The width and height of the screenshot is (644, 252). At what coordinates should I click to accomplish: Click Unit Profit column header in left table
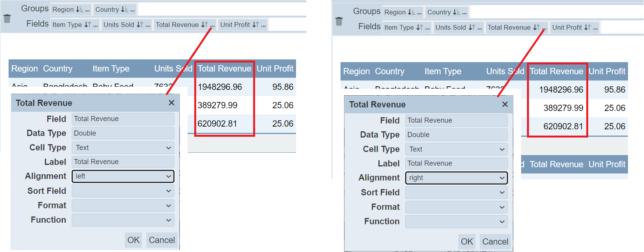point(275,69)
